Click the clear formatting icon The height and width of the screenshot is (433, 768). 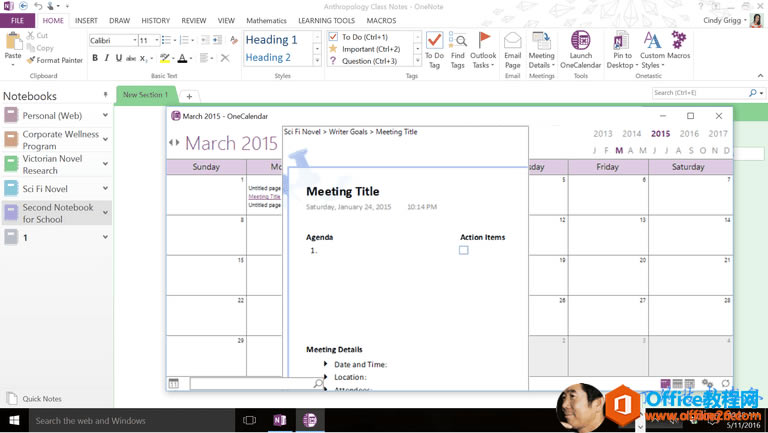click(234, 40)
